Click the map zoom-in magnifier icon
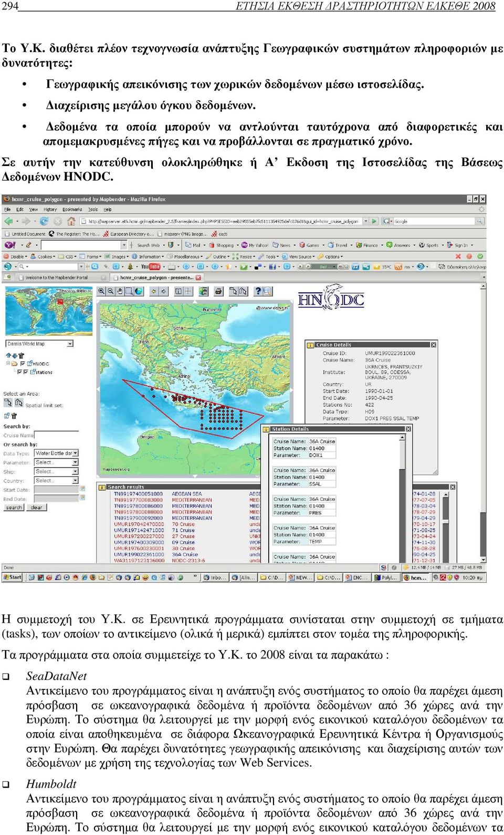504x835 pixels. click(101, 291)
